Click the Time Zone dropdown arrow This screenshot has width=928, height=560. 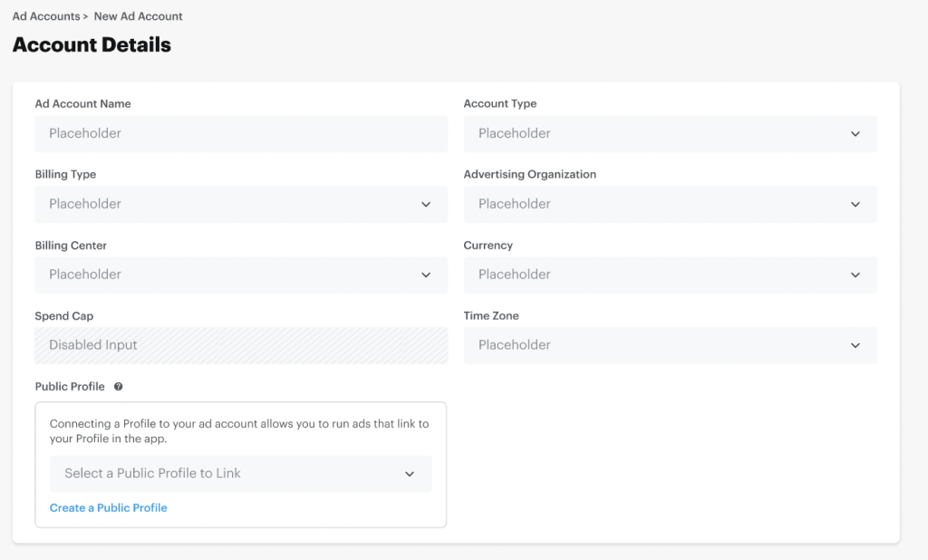coord(855,345)
